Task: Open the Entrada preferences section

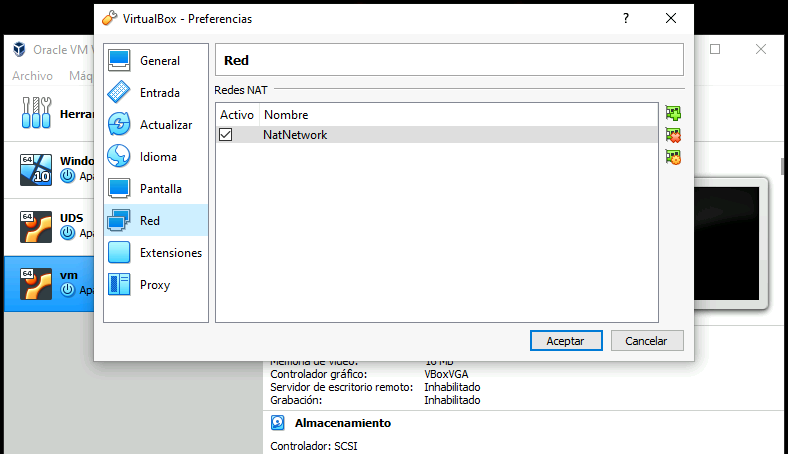Action: click(156, 93)
